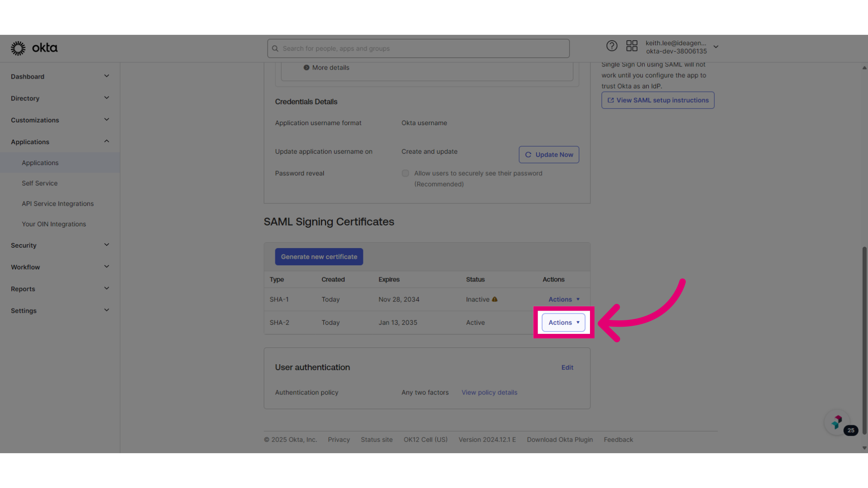Click the Jan 13, 2035 expiry cell
Viewport: 868px width, 488px height.
398,322
